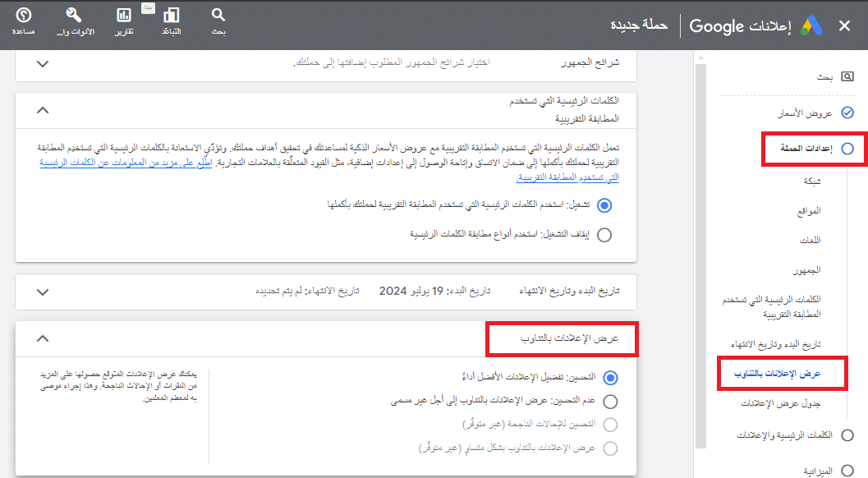
Task: Click sidebar vertical scrollbar
Action: [700, 255]
